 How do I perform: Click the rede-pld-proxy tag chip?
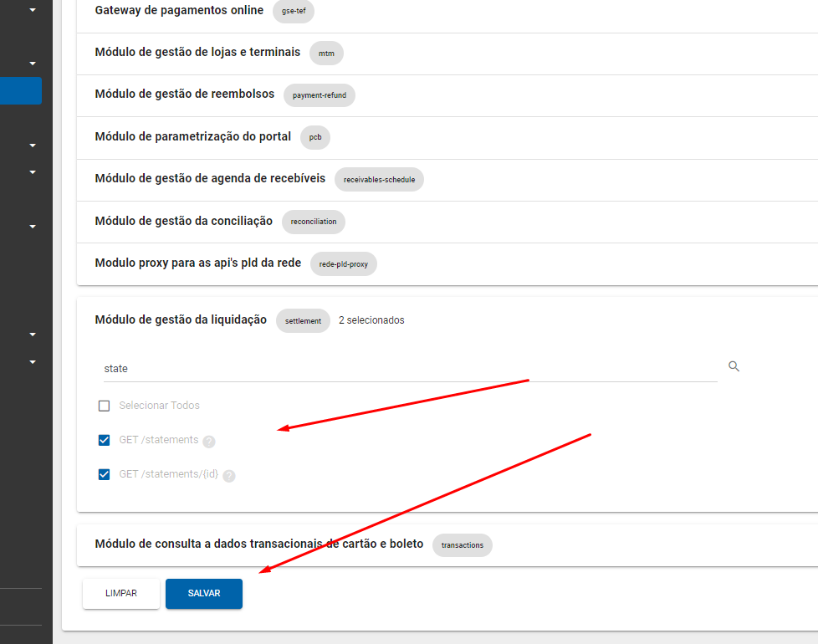(344, 263)
